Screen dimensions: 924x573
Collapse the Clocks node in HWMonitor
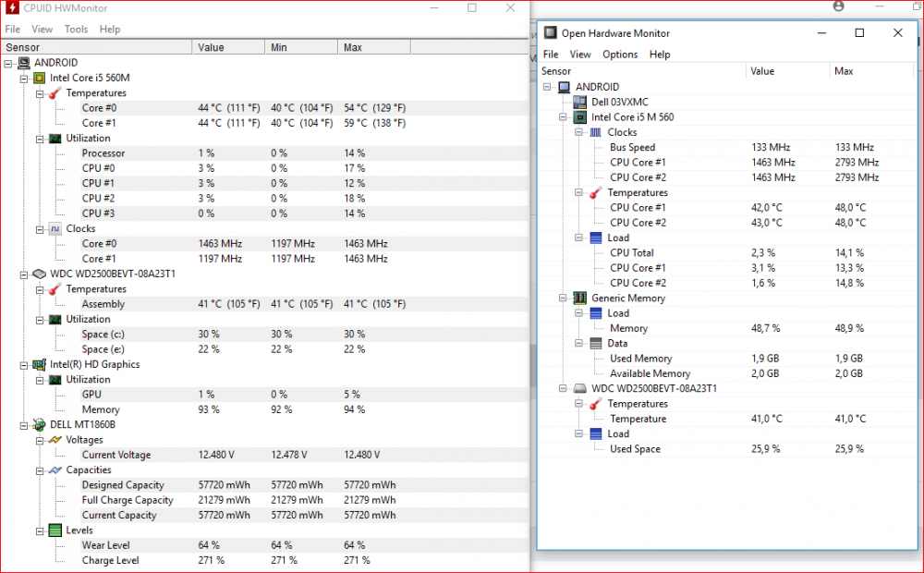point(40,229)
